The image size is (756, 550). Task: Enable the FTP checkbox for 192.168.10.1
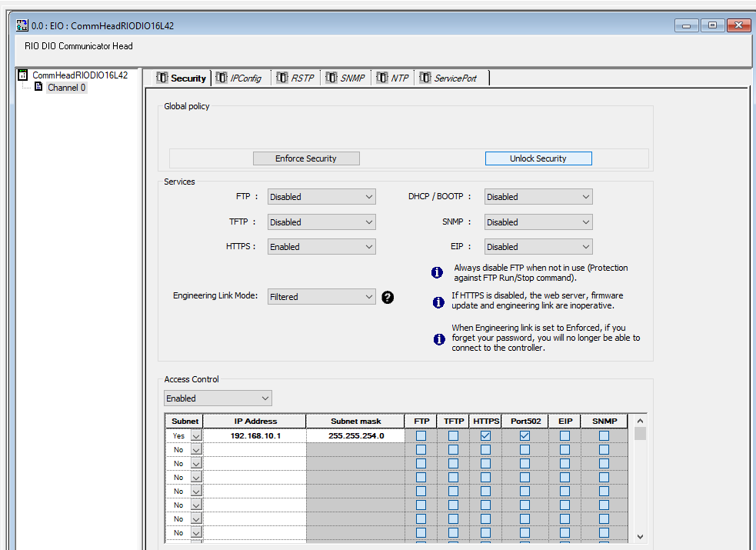(421, 435)
